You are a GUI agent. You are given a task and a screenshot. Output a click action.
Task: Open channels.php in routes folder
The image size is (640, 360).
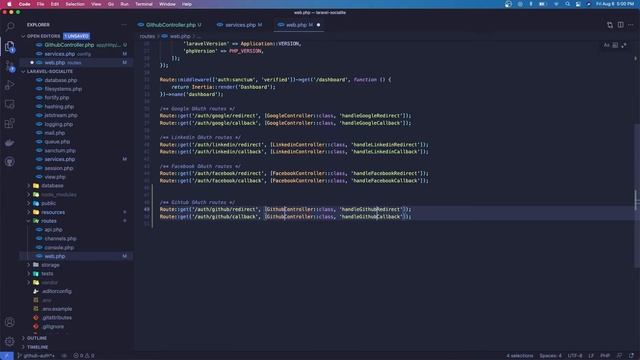(x=76, y=238)
